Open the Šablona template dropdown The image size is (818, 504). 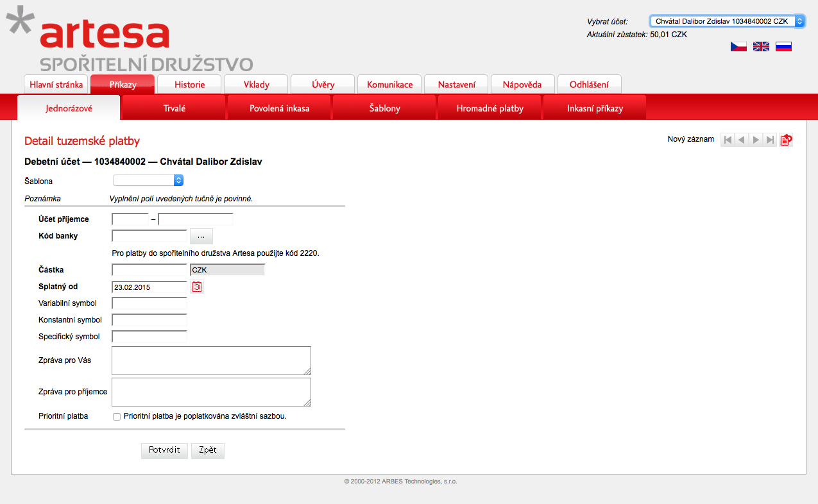tap(148, 181)
